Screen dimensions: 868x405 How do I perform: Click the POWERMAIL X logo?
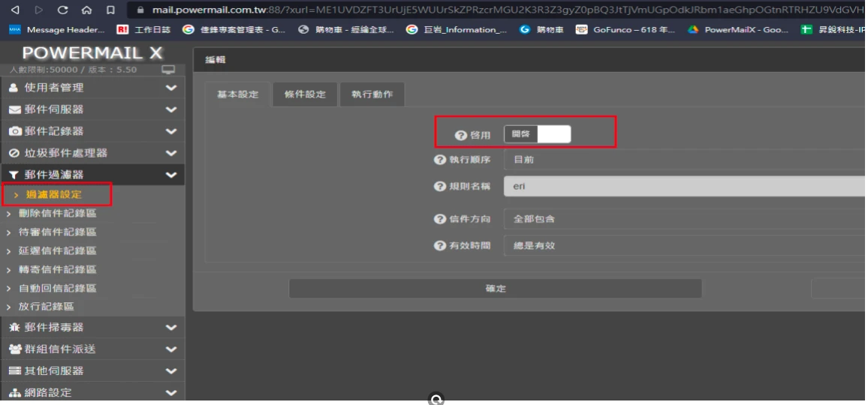pos(92,53)
